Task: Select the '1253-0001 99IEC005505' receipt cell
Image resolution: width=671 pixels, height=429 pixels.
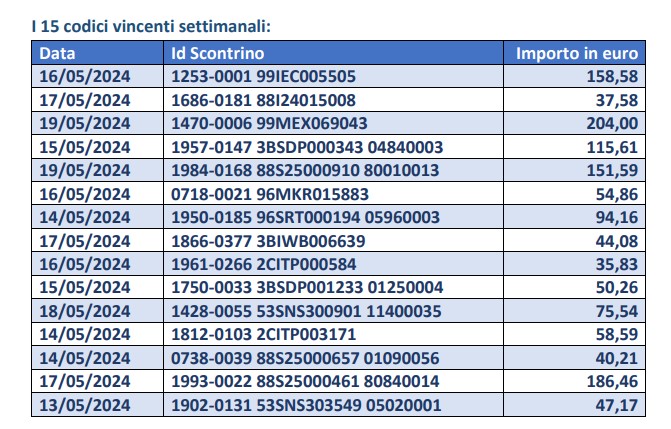Action: pos(333,76)
